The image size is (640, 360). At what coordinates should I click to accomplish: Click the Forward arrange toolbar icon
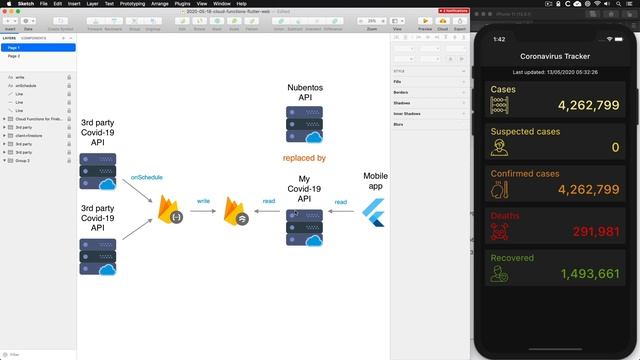point(96,21)
